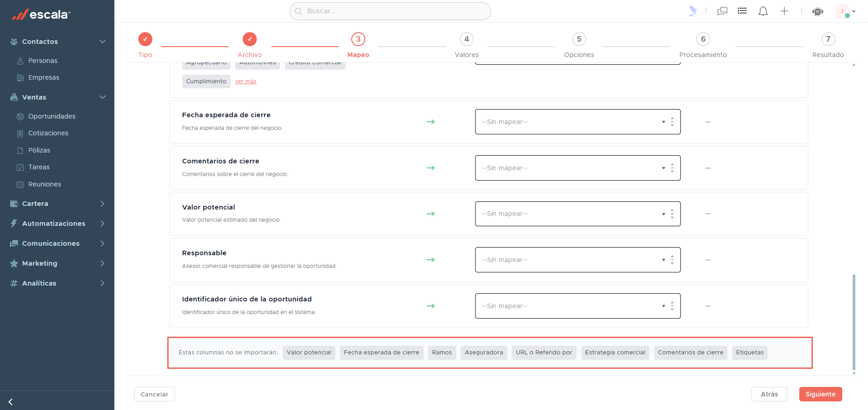
Task: Click the 'Estrategia comercial' chip
Action: pos(615,353)
